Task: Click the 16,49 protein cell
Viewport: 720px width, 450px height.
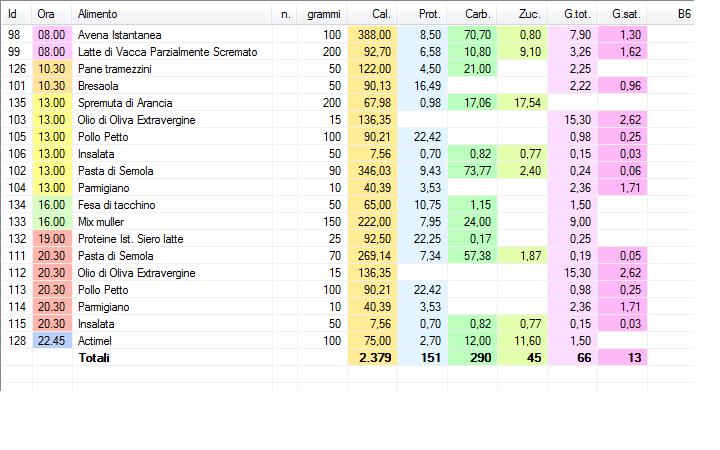Action: (x=422, y=86)
